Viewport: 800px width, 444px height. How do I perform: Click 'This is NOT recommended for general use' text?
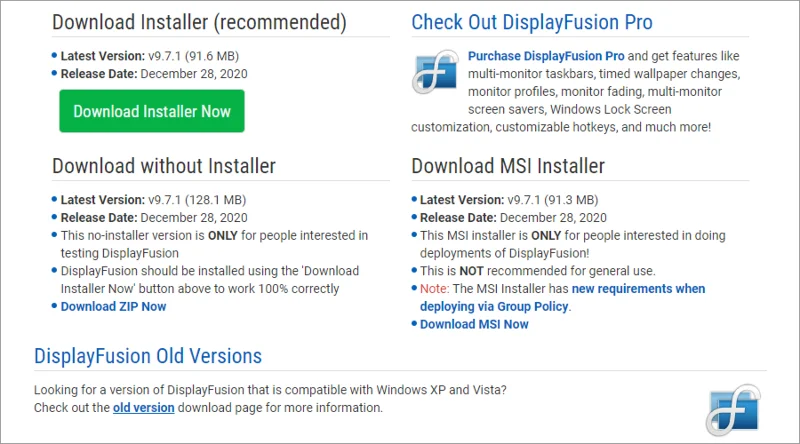click(538, 270)
